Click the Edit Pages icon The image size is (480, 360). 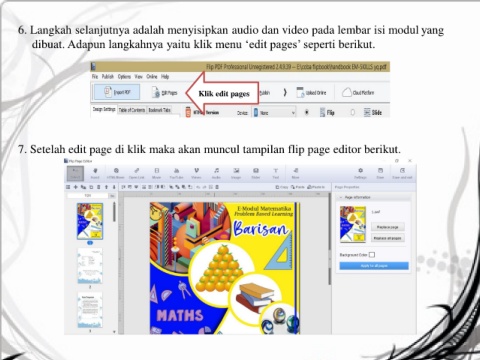pos(156,92)
